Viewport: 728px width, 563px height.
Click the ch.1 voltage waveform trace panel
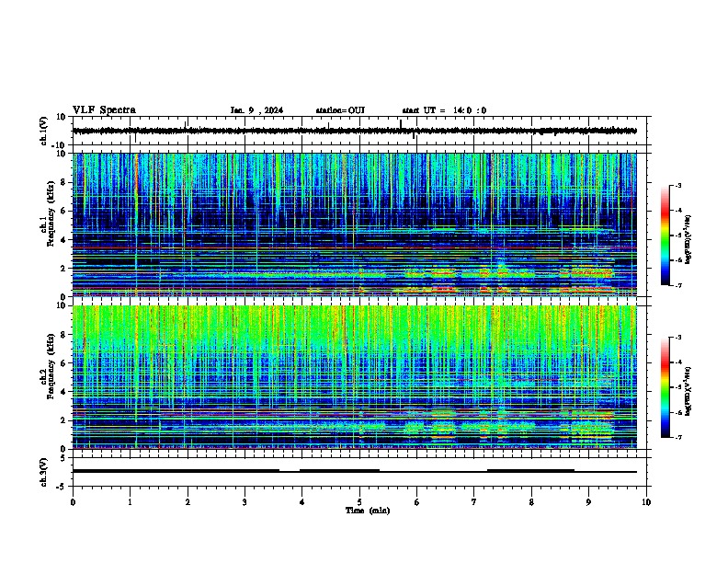361,131
